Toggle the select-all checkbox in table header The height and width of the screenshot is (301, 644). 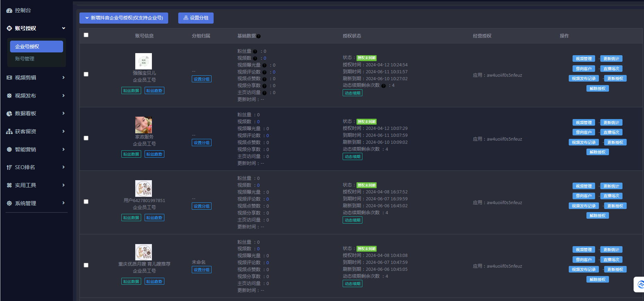[x=86, y=35]
